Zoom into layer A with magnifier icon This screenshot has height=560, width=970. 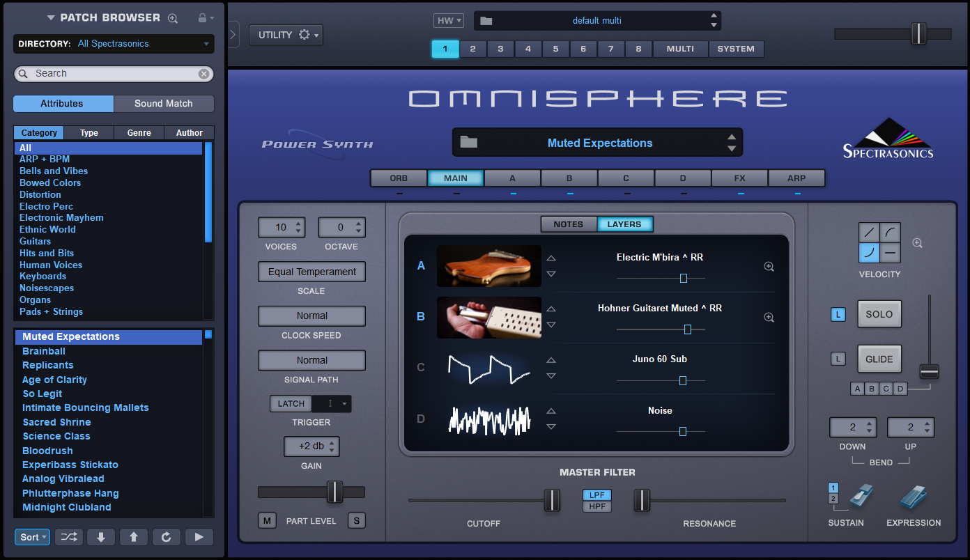pyautogui.click(x=769, y=266)
